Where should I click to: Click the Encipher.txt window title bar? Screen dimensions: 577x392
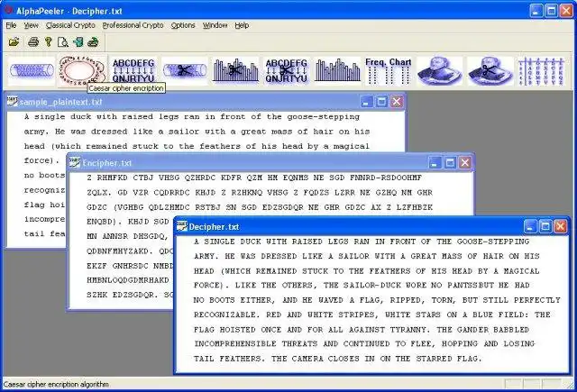[270, 162]
